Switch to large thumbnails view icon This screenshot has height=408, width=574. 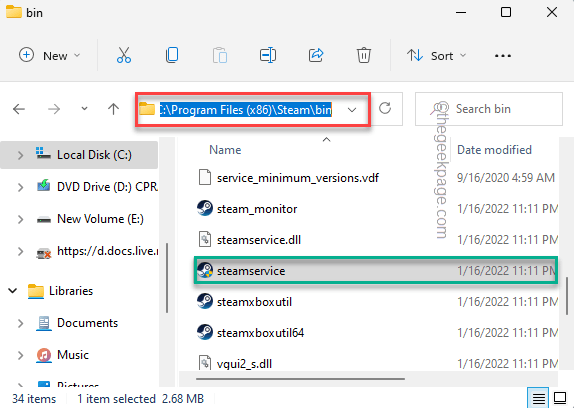[x=560, y=398]
